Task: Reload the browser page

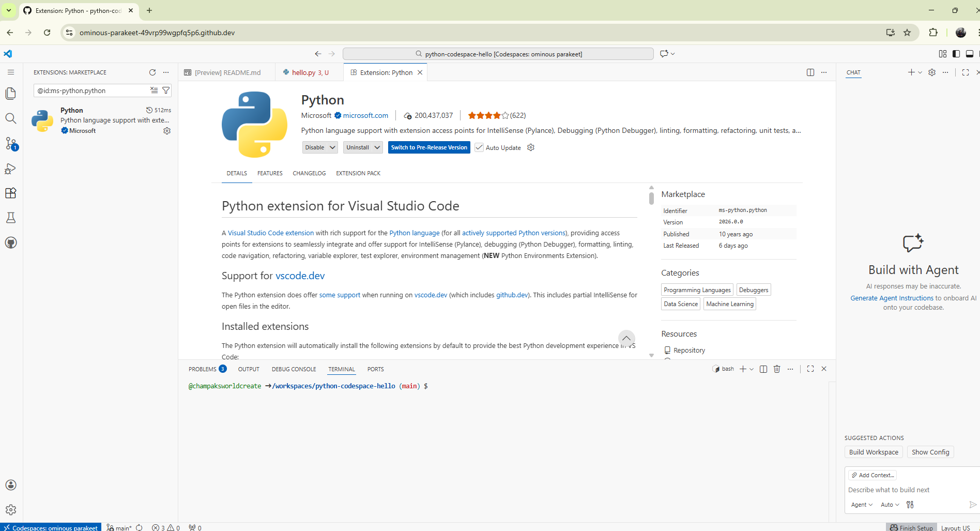Action: coord(47,33)
